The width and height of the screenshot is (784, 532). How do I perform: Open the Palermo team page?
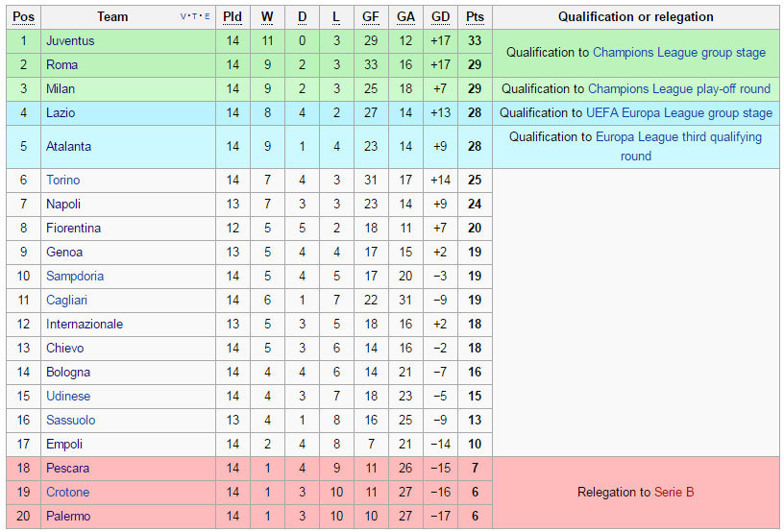68,516
